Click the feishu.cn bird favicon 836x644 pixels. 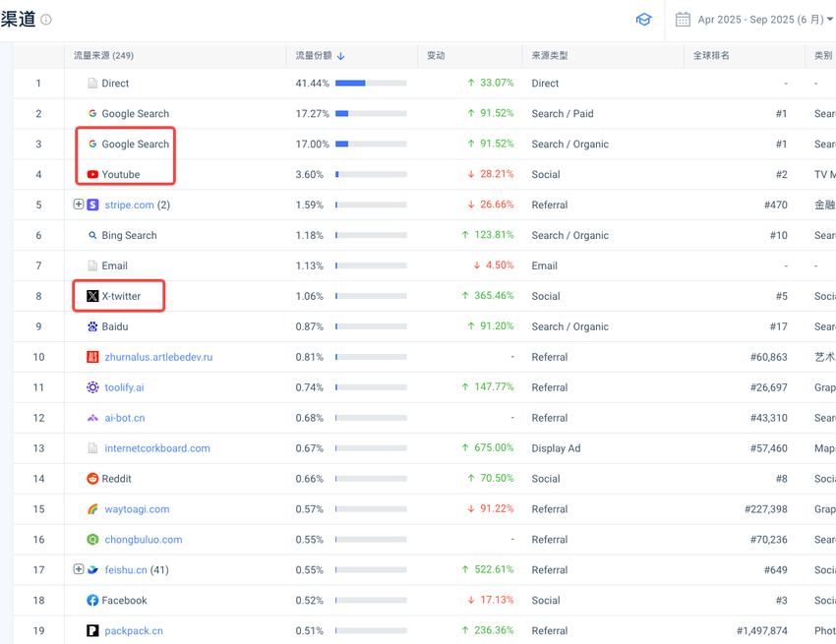click(92, 570)
